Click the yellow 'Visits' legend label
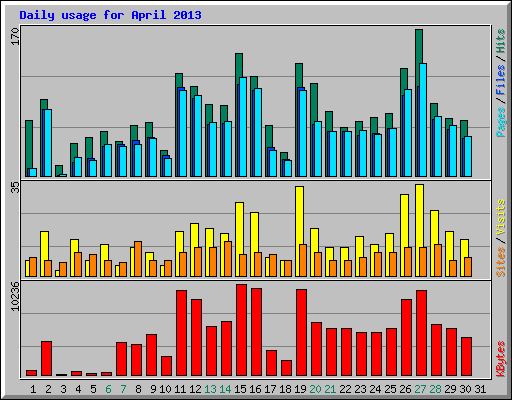Viewport: 512px width, 400px height. (x=500, y=218)
